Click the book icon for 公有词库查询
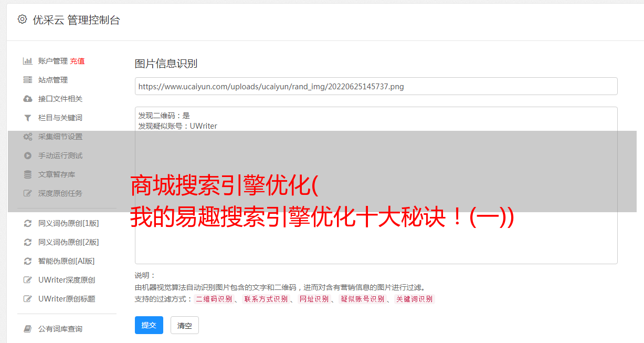644x343 pixels. coord(28,329)
